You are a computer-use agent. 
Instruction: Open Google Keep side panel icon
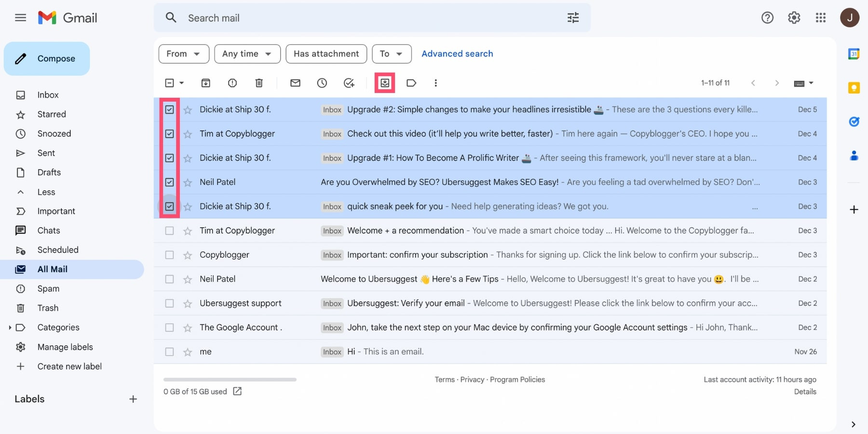(x=854, y=88)
